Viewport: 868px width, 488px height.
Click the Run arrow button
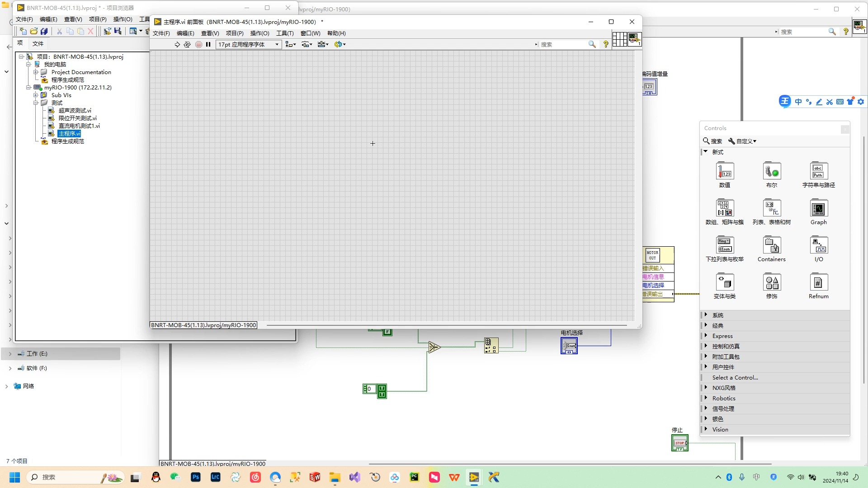(177, 44)
